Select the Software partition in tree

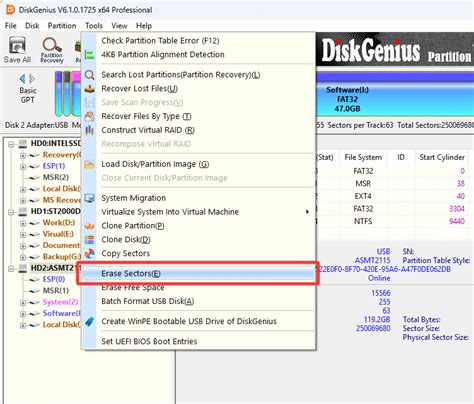tap(61, 313)
